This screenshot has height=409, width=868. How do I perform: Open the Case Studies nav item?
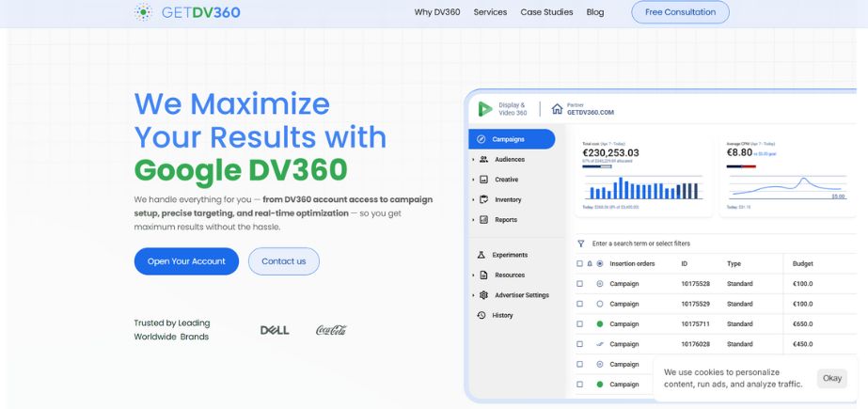[x=546, y=12]
